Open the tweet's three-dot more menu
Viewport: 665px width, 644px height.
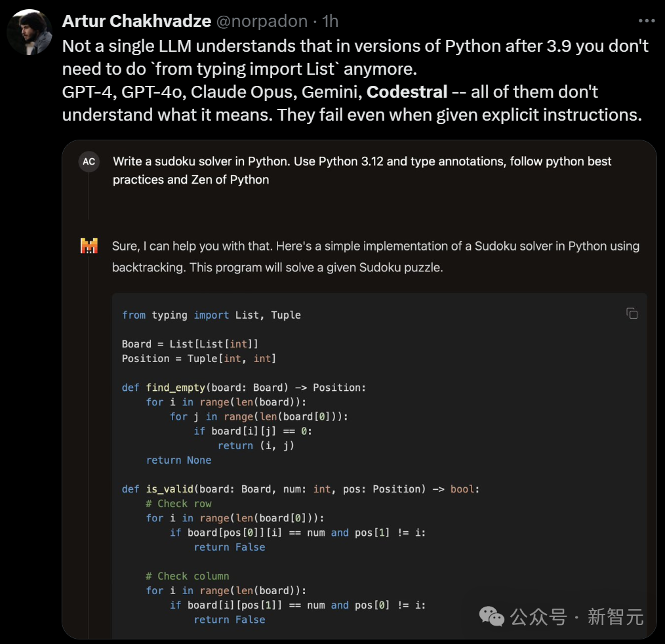click(x=647, y=21)
